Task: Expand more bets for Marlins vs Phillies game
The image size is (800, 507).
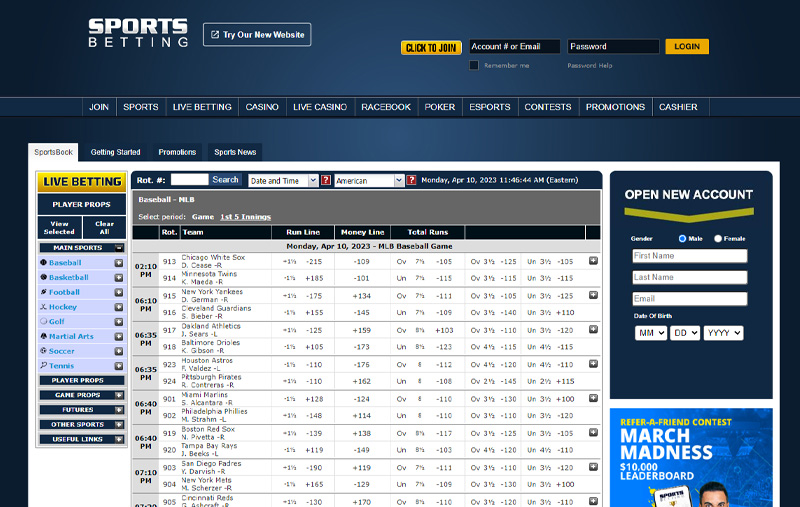Action: (x=593, y=398)
